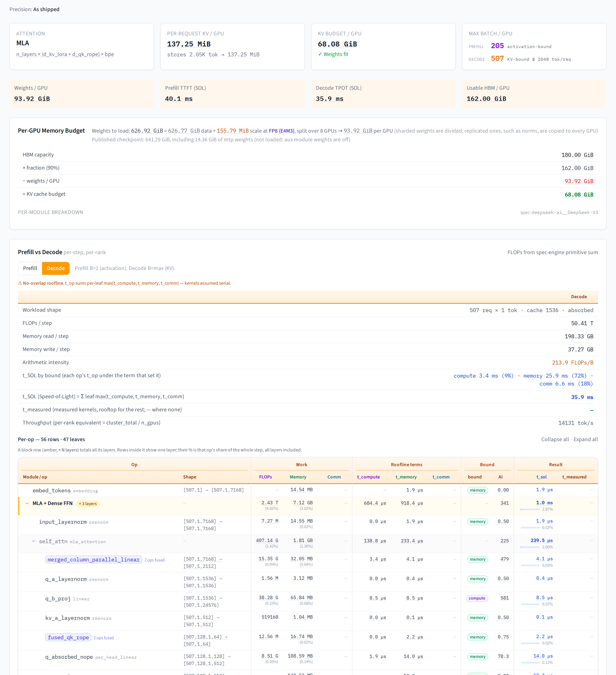This screenshot has width=616, height=675.
Task: Click the t_sol column header
Action: (541, 477)
